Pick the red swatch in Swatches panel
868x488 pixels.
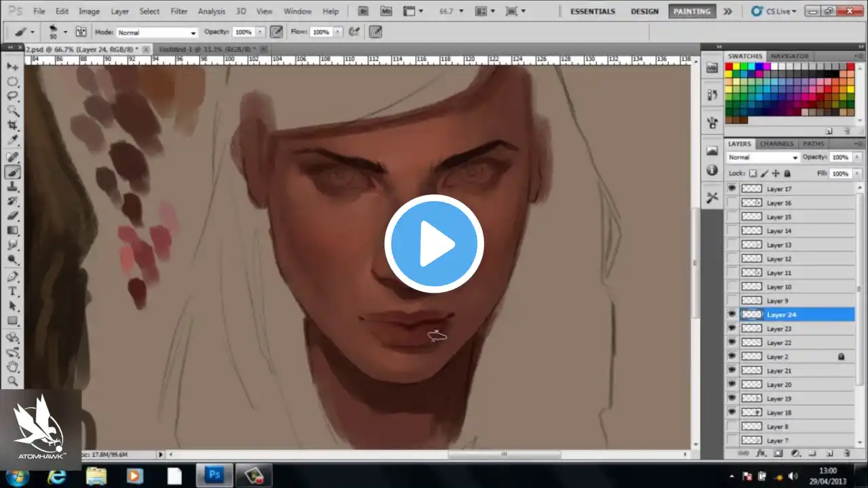(729, 67)
